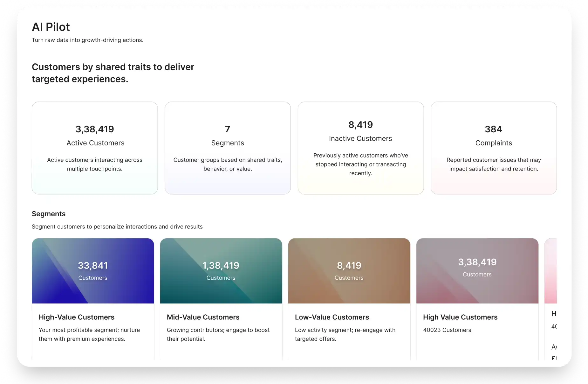Click the 8,419 Customers bronze banner
This screenshot has width=588, height=384.
click(349, 270)
